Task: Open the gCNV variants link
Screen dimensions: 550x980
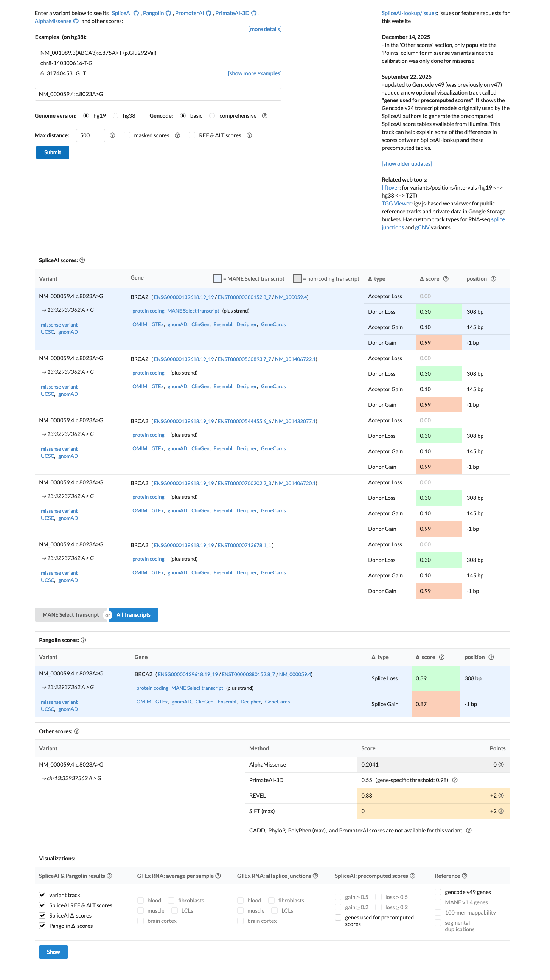Action: [422, 228]
